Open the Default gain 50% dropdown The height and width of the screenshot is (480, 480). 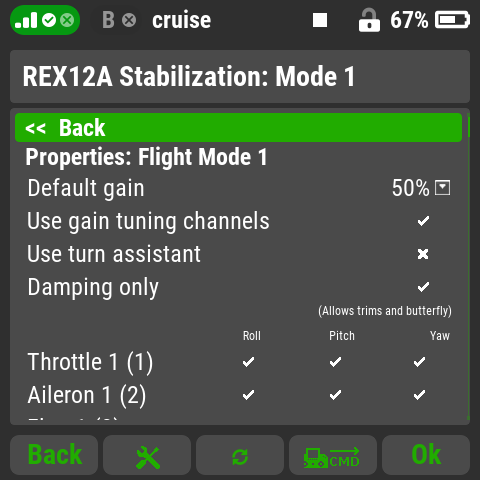(421, 188)
